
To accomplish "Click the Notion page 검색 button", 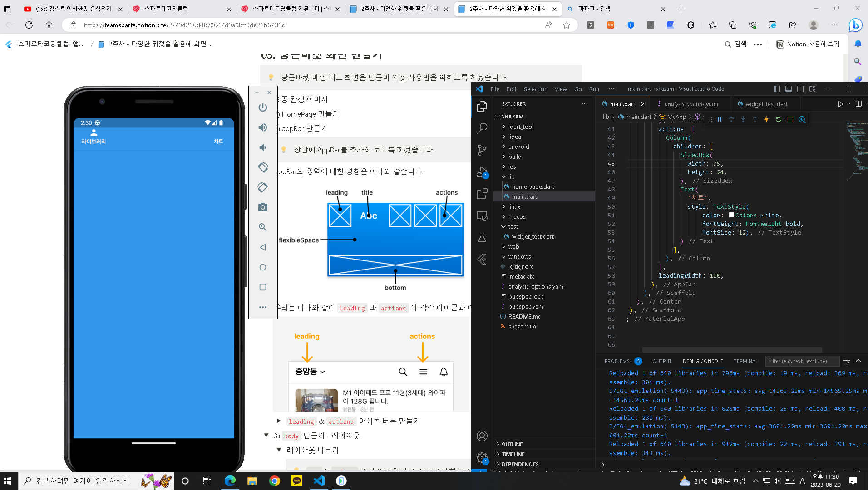I will pyautogui.click(x=735, y=44).
